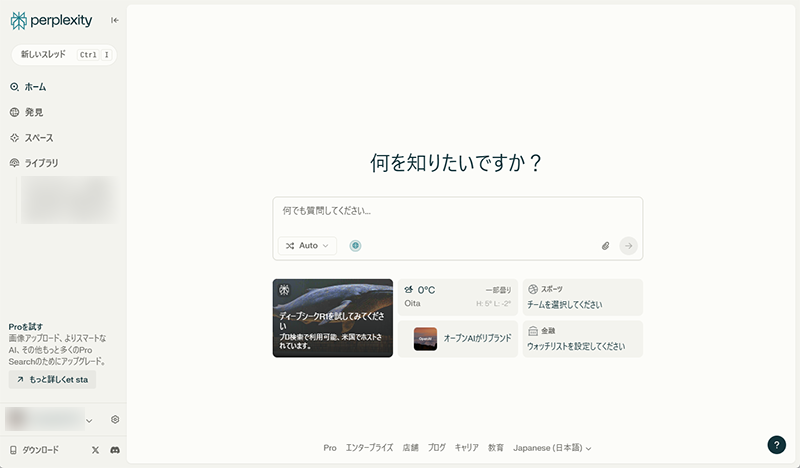Click the 何を知りたいですか？ heading

(x=456, y=163)
